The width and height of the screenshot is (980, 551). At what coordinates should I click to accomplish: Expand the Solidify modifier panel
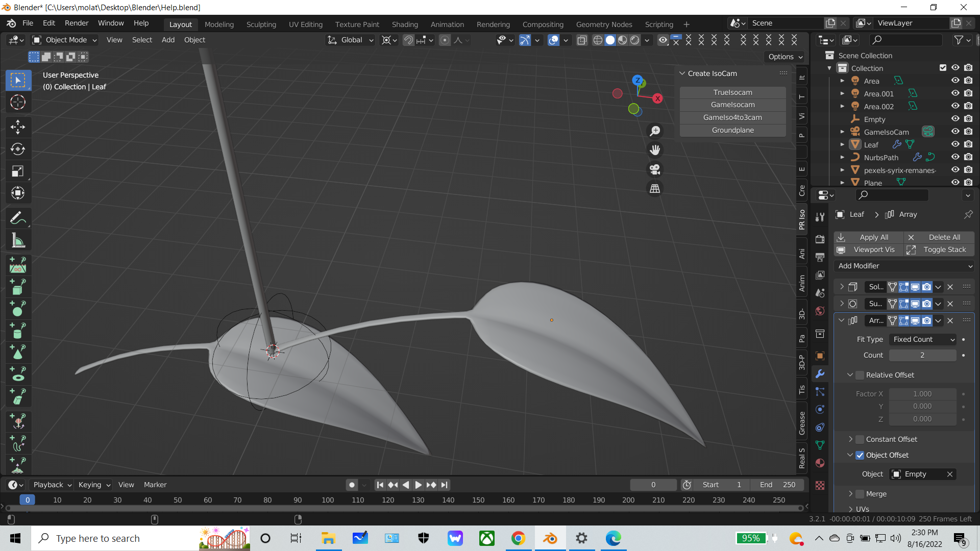(x=842, y=287)
